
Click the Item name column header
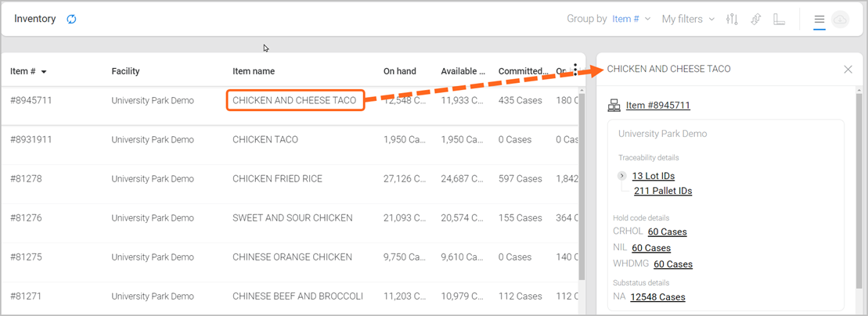click(x=254, y=71)
